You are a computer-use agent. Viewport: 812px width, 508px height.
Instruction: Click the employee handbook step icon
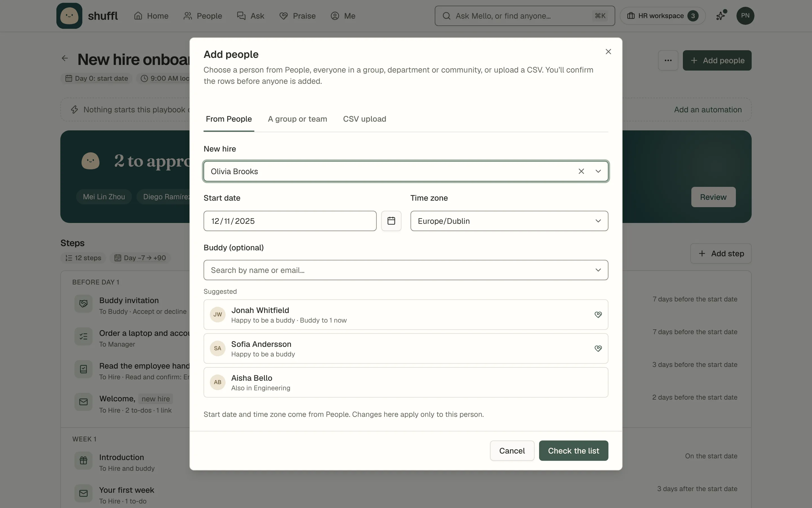[x=83, y=369]
